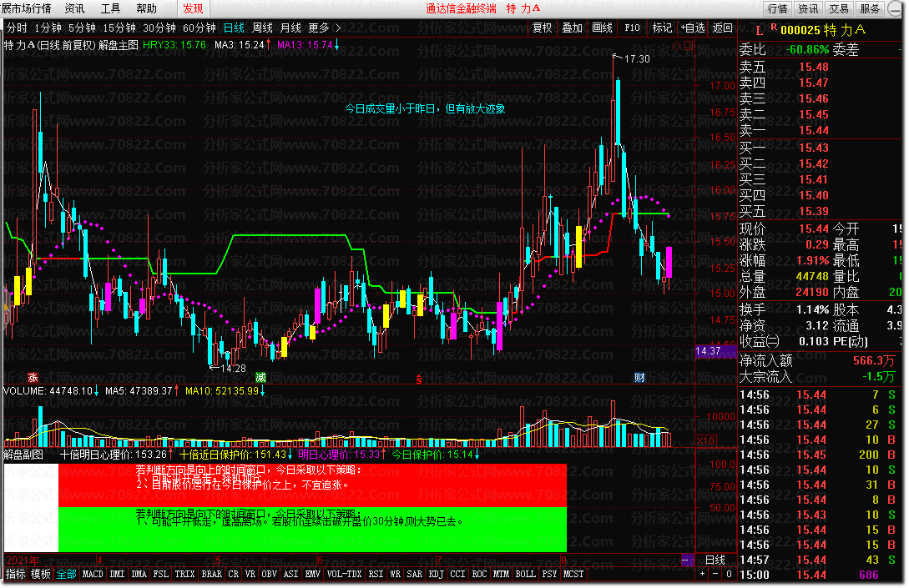909x588 pixels.
Task: Click the 14.28 low price label
Action: [233, 369]
